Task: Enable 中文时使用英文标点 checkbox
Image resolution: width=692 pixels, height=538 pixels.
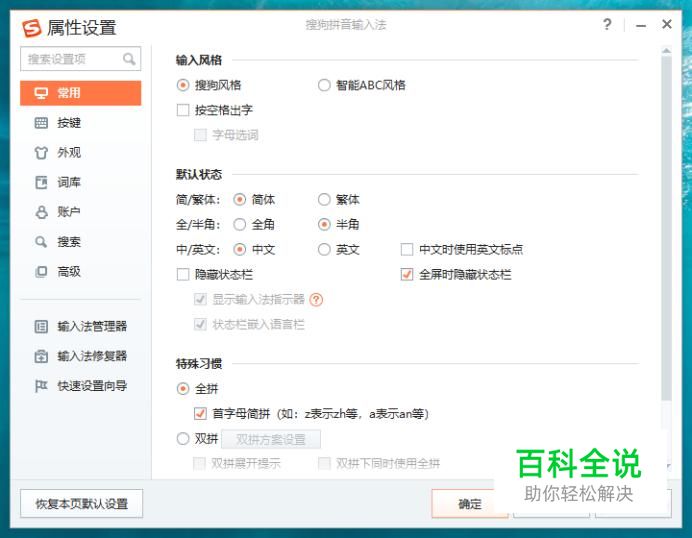Action: click(x=406, y=250)
